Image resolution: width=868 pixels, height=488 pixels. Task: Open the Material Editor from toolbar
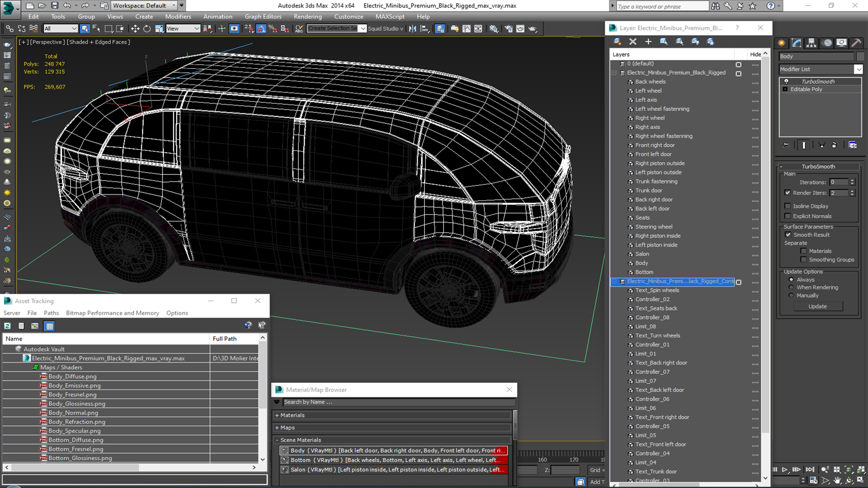tap(493, 28)
